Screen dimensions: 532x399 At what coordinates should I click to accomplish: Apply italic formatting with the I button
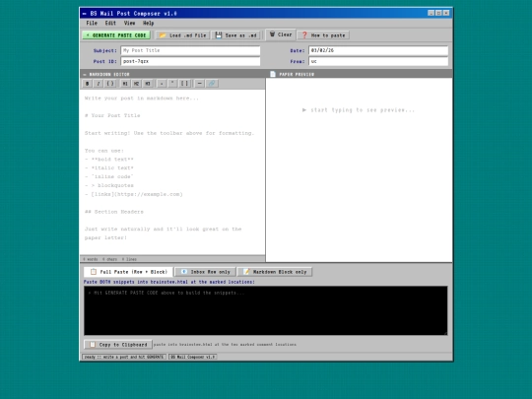point(99,84)
